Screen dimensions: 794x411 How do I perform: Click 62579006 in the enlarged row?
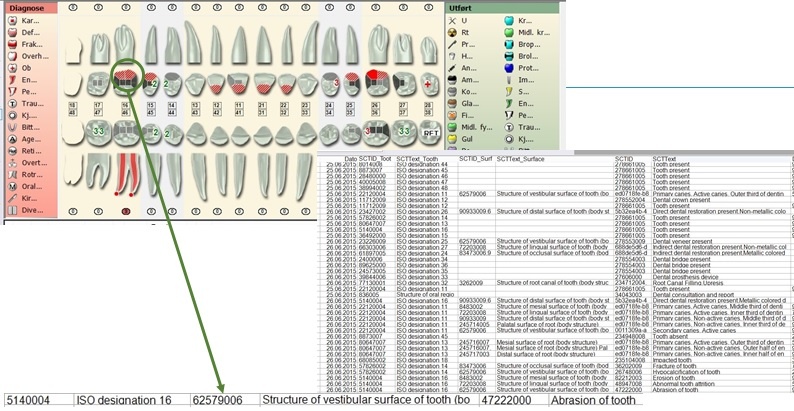218,400
